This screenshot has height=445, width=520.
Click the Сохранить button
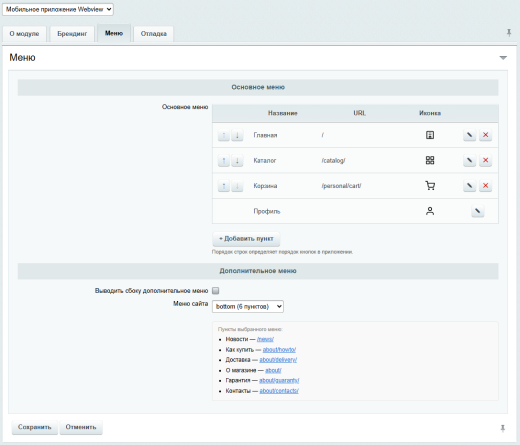coord(35,427)
